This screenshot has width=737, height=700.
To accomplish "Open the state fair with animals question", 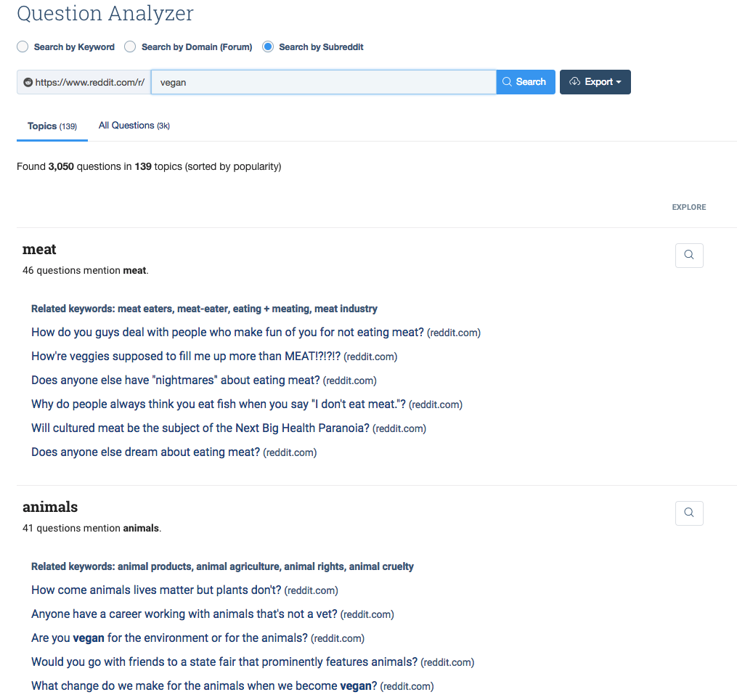I will [x=224, y=662].
